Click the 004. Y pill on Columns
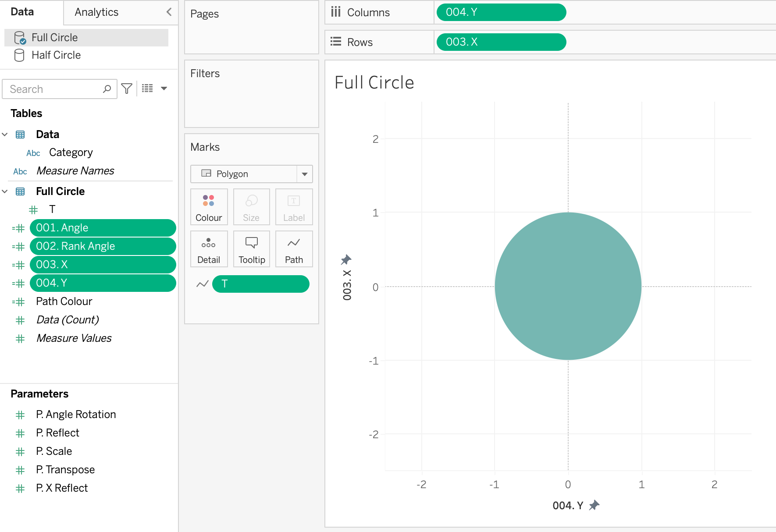The width and height of the screenshot is (776, 532). [501, 12]
